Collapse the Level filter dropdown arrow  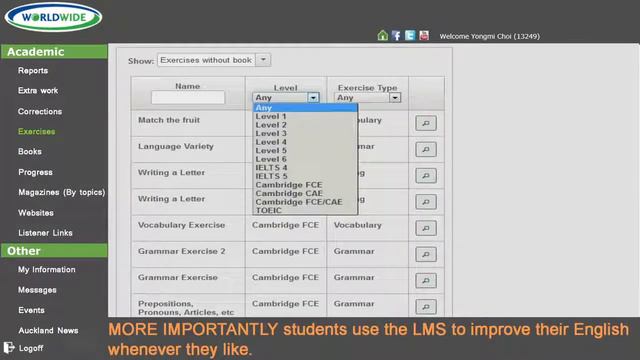(313, 98)
